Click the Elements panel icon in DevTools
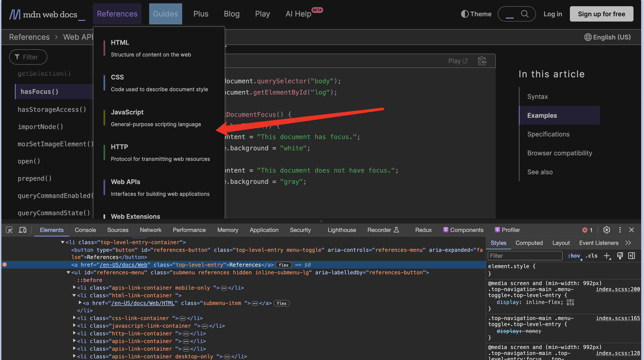The height and width of the screenshot is (360, 644). (51, 230)
